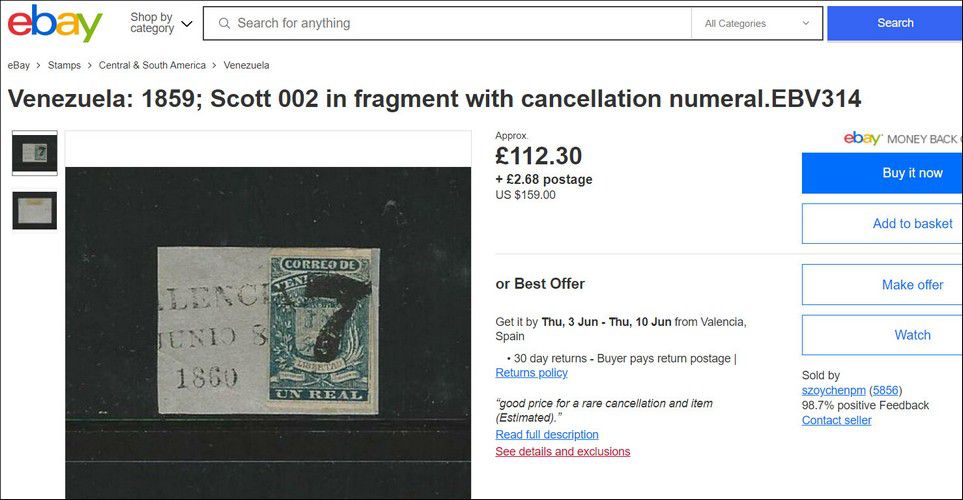Image resolution: width=963 pixels, height=500 pixels.
Task: Click the blue Search button
Action: point(895,23)
